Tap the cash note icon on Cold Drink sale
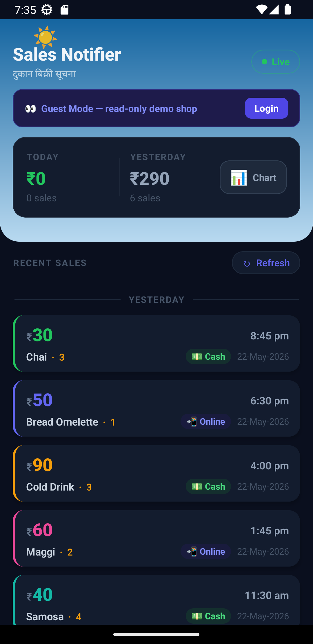Viewport: 313px width, 644px height. pos(197,486)
